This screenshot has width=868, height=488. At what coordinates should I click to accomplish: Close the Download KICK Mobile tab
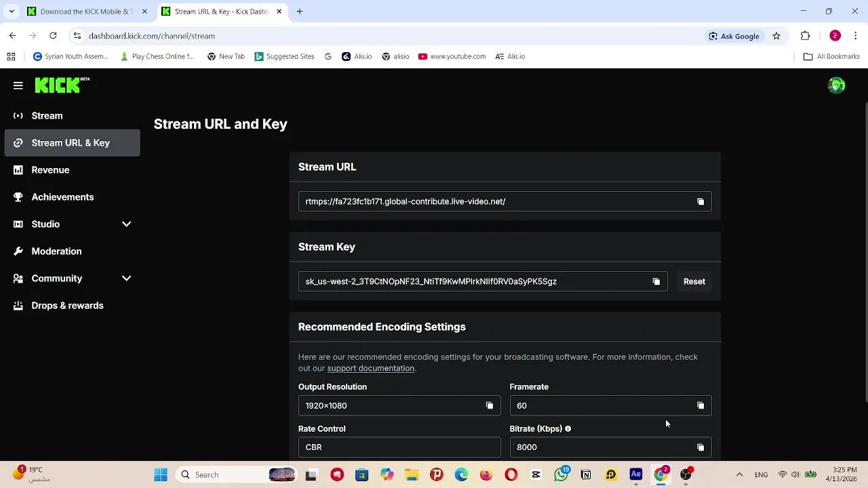144,12
